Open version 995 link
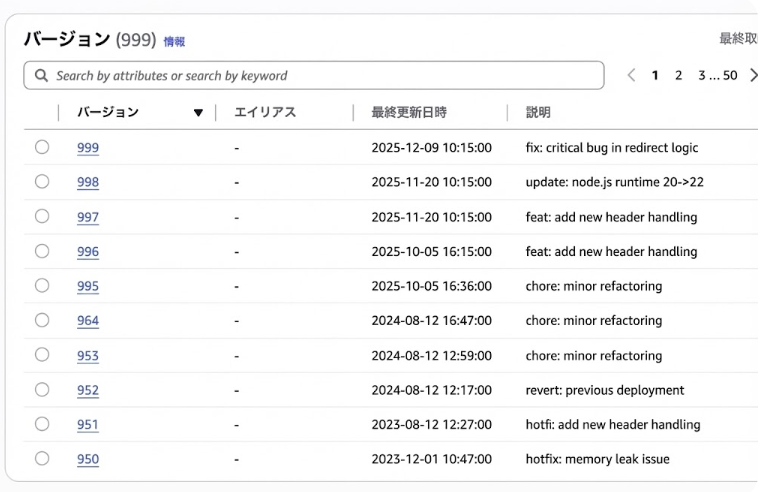The image size is (780, 492). pos(88,286)
